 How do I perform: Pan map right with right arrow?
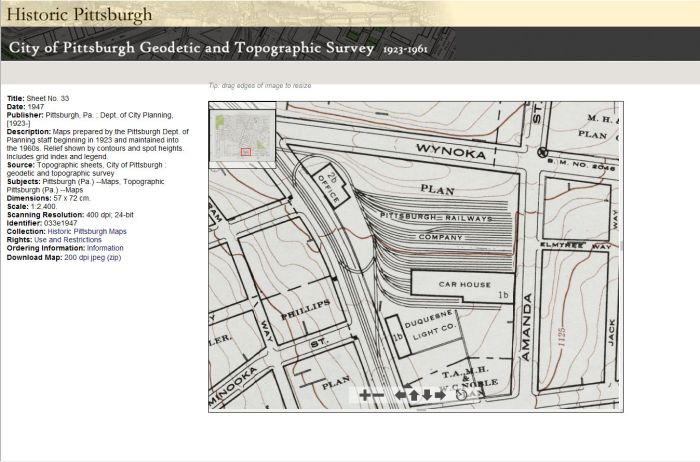[440, 395]
